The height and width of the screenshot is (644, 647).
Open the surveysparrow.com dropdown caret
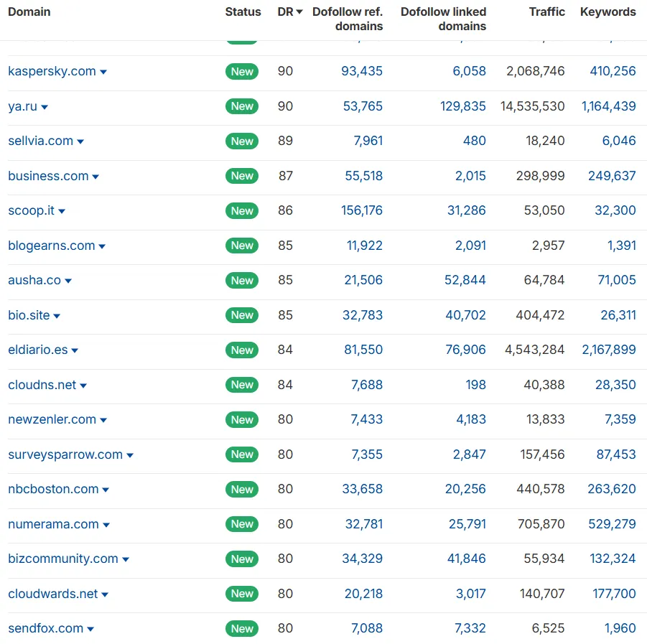tap(130, 456)
